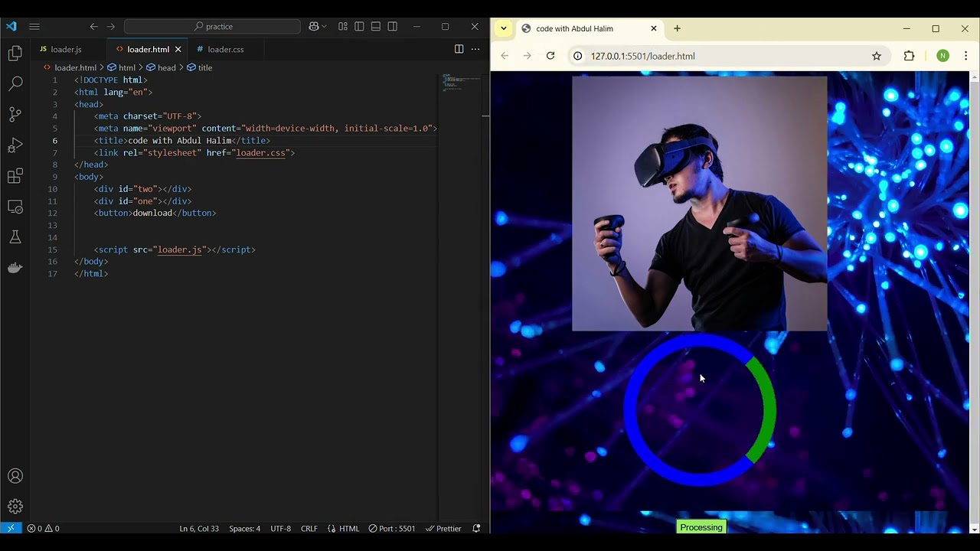Open the Docker view in activity bar
This screenshot has height=551, width=980.
(15, 268)
